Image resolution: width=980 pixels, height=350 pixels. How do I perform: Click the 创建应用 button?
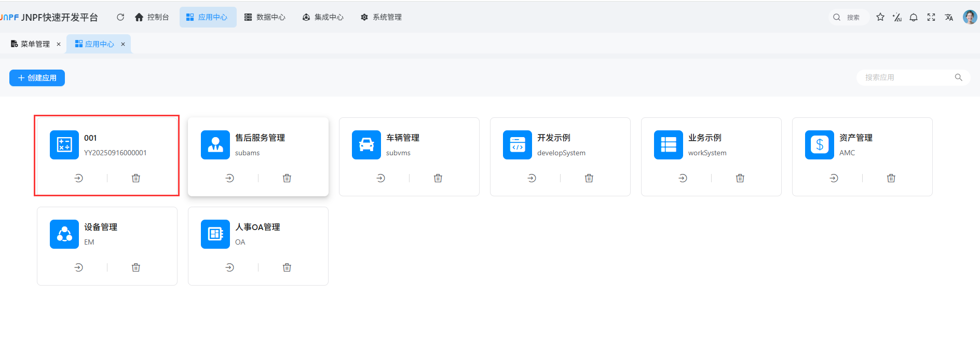pos(37,78)
